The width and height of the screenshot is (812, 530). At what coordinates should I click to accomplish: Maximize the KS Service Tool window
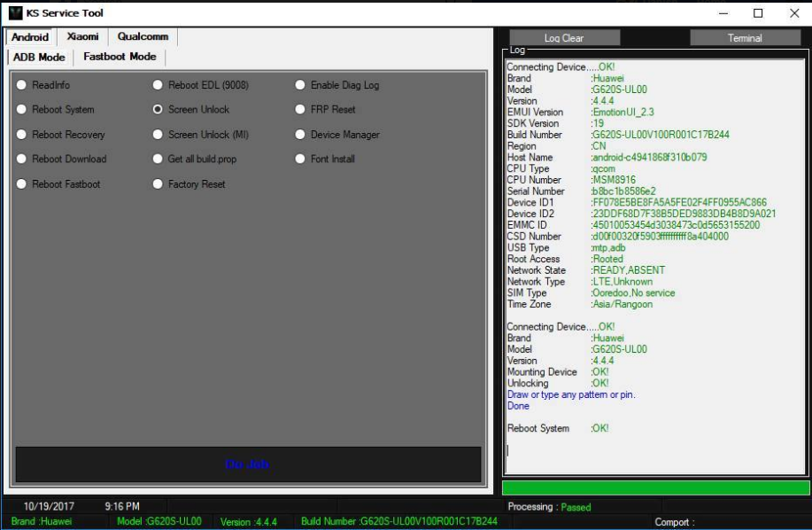tap(758, 13)
